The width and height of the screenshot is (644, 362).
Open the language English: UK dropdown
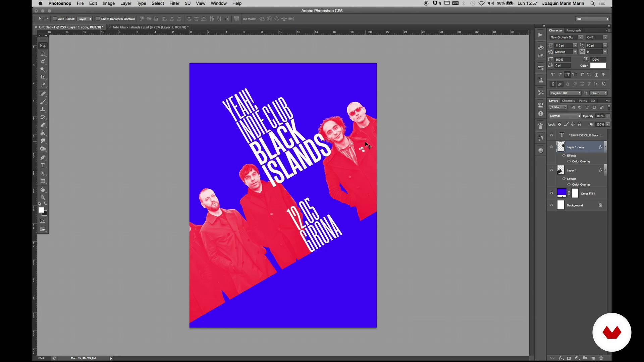point(565,93)
